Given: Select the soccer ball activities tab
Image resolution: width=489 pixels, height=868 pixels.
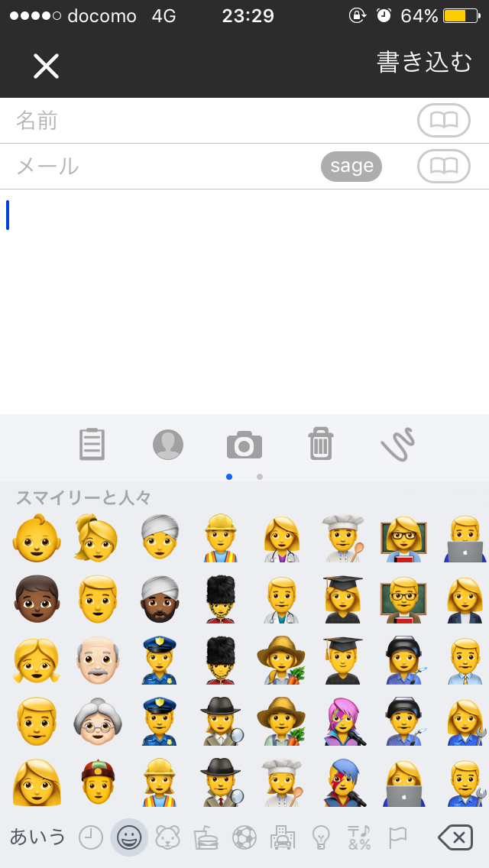Looking at the screenshot, I should click(244, 837).
